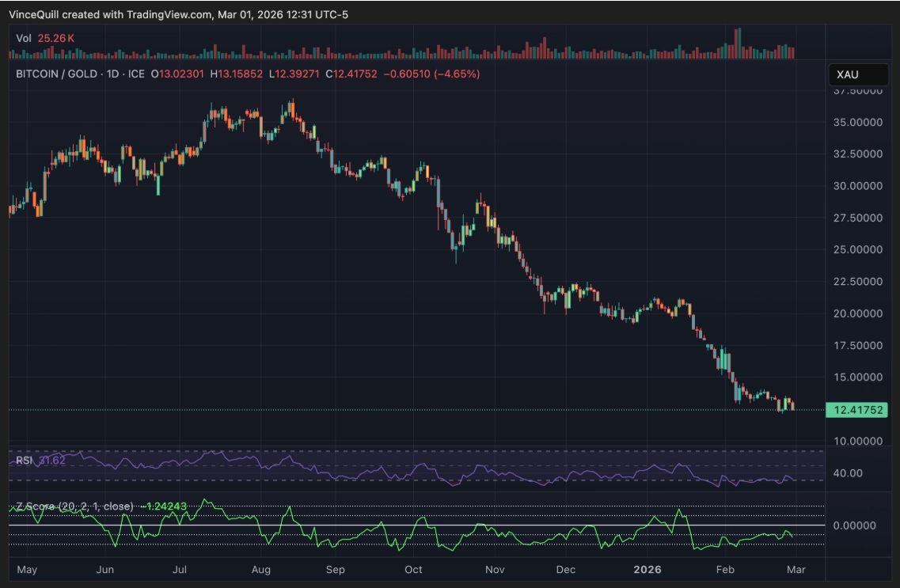Click the 22.50000 price axis label
The height and width of the screenshot is (588, 900).
857,281
